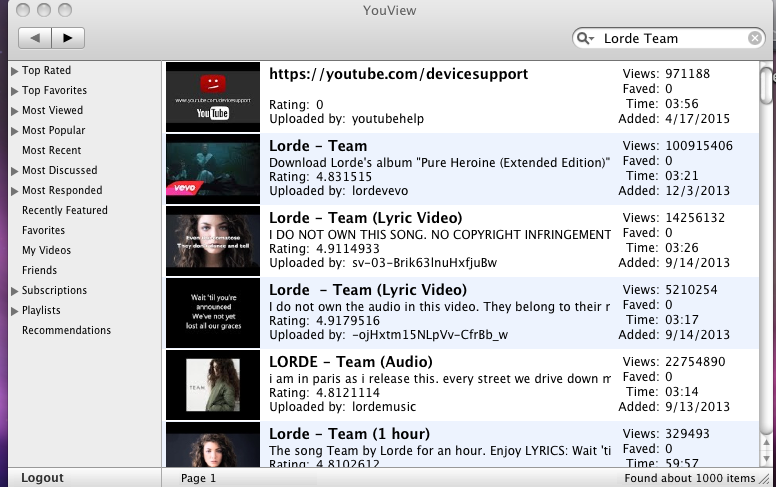This screenshot has width=776, height=487.
Task: Select the LORDE - Team (Audio) title
Action: (x=350, y=362)
